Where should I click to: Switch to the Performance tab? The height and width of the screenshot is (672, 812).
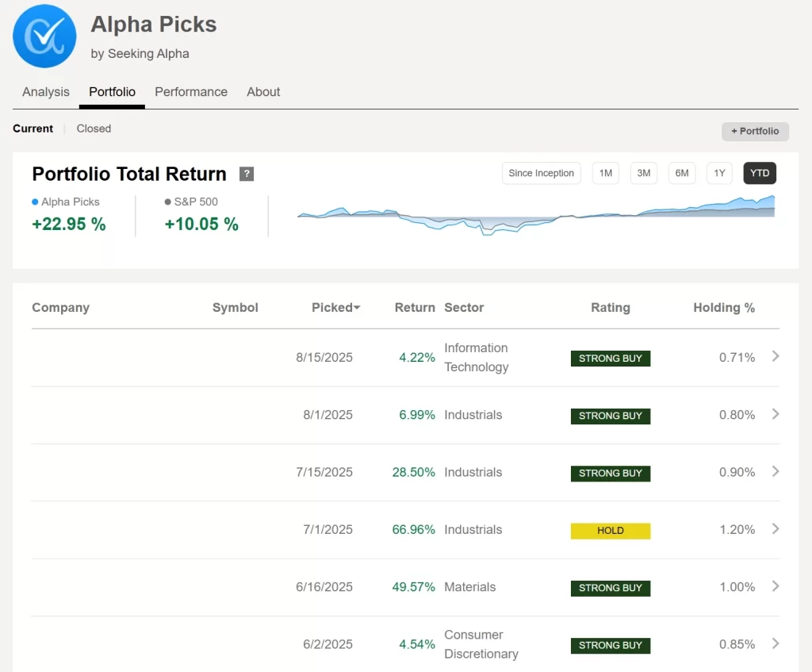pos(191,92)
